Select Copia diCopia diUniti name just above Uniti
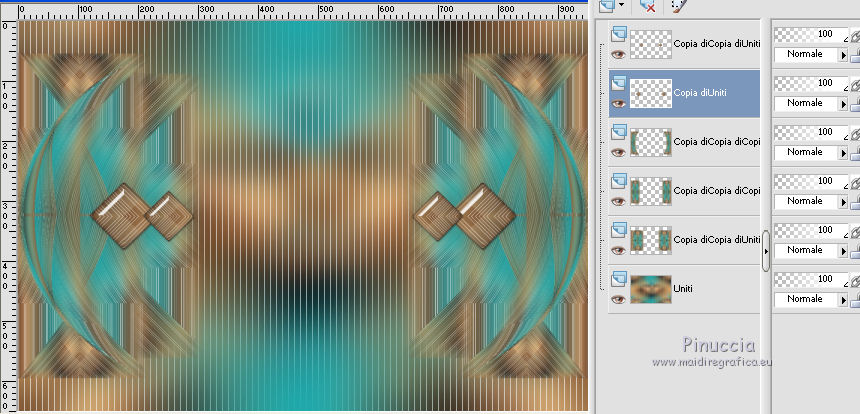The height and width of the screenshot is (414, 860). [x=716, y=240]
